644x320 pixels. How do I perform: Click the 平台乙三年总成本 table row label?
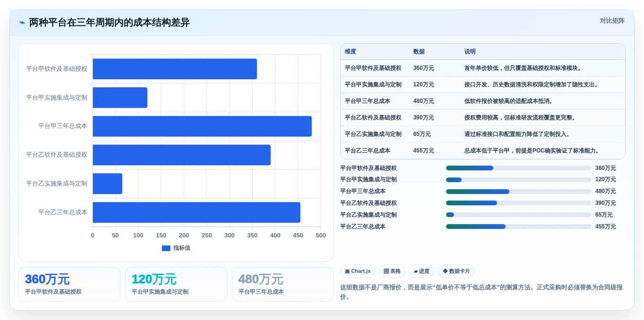368,151
